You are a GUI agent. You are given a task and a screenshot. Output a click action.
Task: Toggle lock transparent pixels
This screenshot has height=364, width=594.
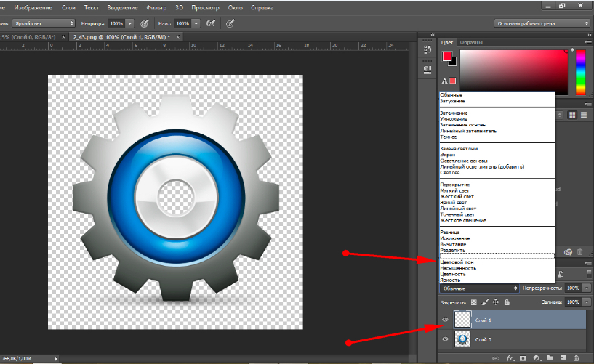[x=474, y=302]
